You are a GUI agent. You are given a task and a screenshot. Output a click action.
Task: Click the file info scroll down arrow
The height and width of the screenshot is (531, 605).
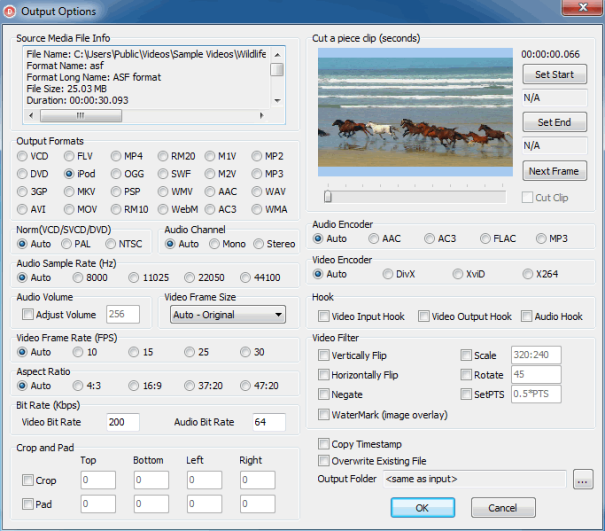[x=277, y=101]
